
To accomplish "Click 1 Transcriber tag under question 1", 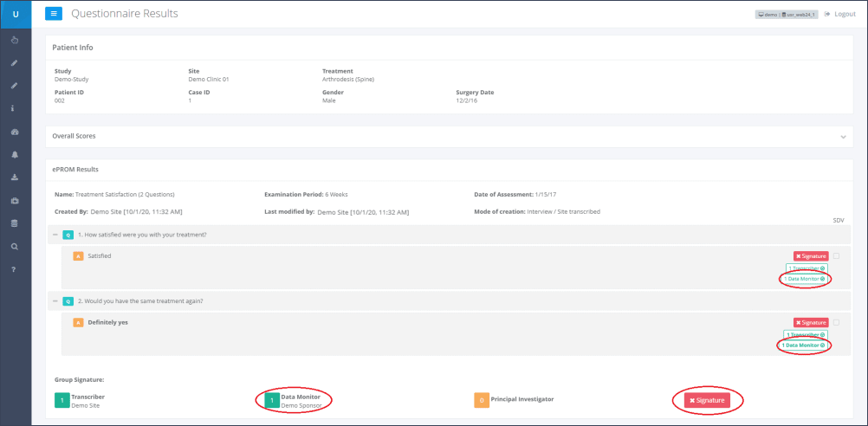I will [806, 268].
